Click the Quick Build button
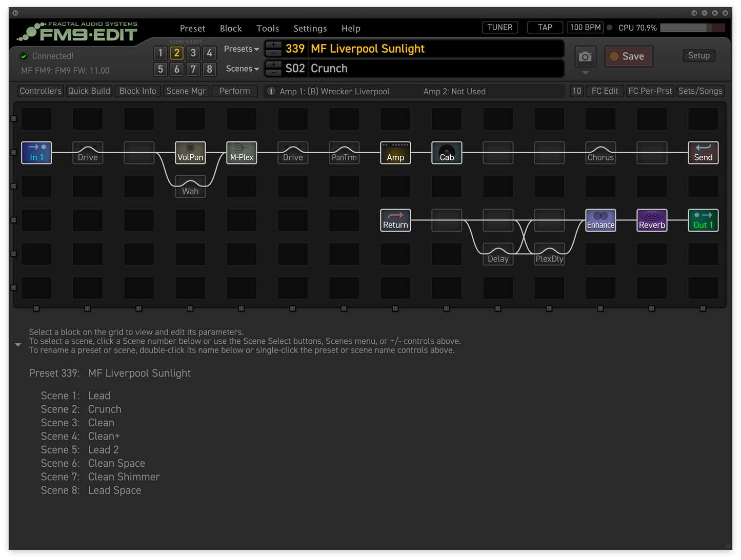Viewport: 741px width, 560px height. click(x=89, y=91)
